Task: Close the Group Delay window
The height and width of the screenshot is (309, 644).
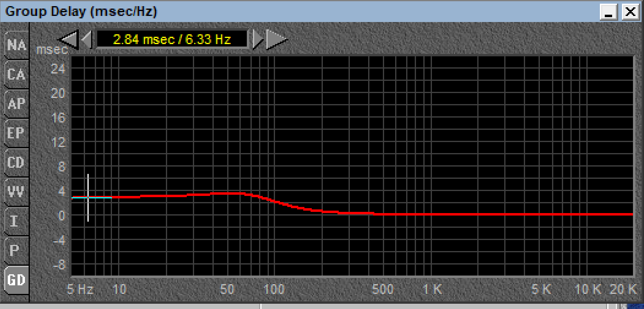Action: (x=631, y=11)
